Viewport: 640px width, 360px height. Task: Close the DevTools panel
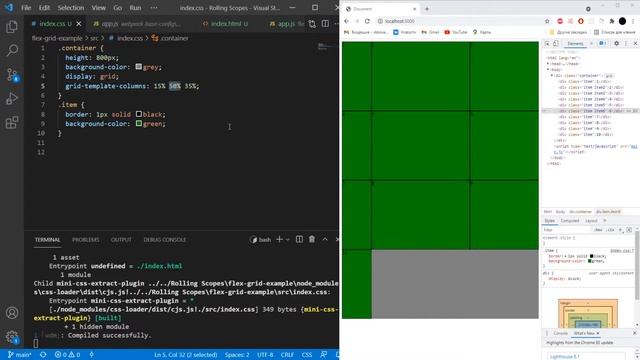(x=635, y=43)
